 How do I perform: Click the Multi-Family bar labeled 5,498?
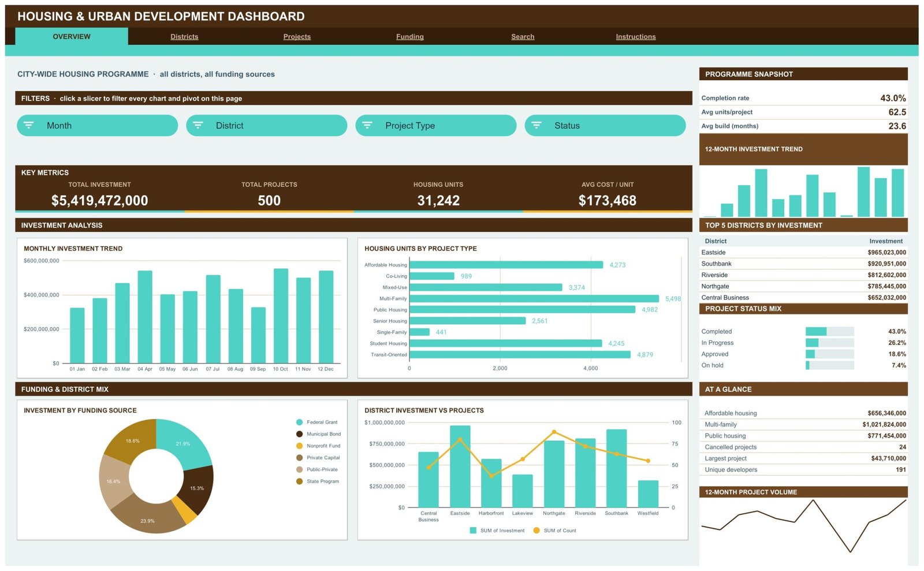(x=534, y=299)
